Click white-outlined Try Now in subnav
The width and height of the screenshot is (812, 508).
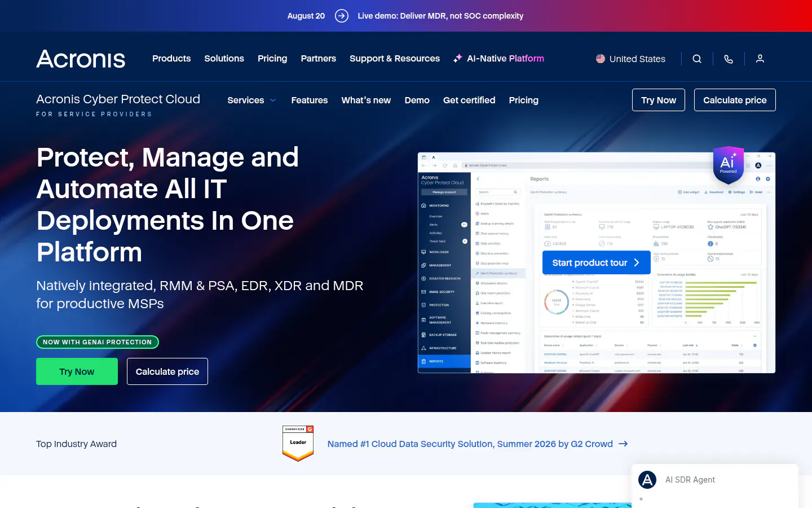[659, 100]
